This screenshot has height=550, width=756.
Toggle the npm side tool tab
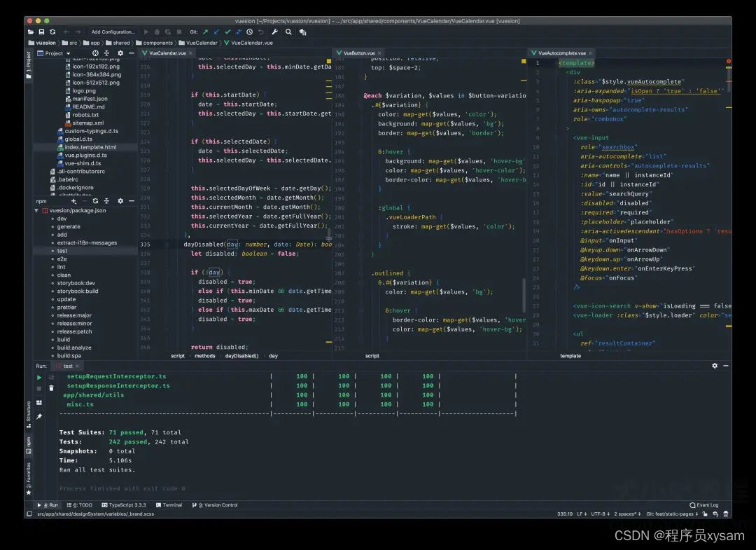(29, 445)
